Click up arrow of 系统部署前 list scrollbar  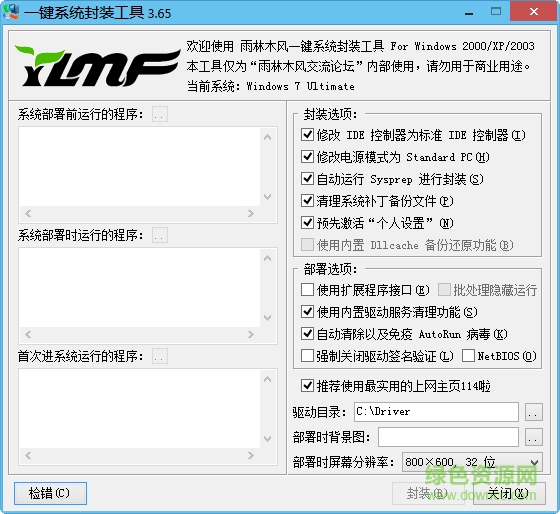click(268, 137)
